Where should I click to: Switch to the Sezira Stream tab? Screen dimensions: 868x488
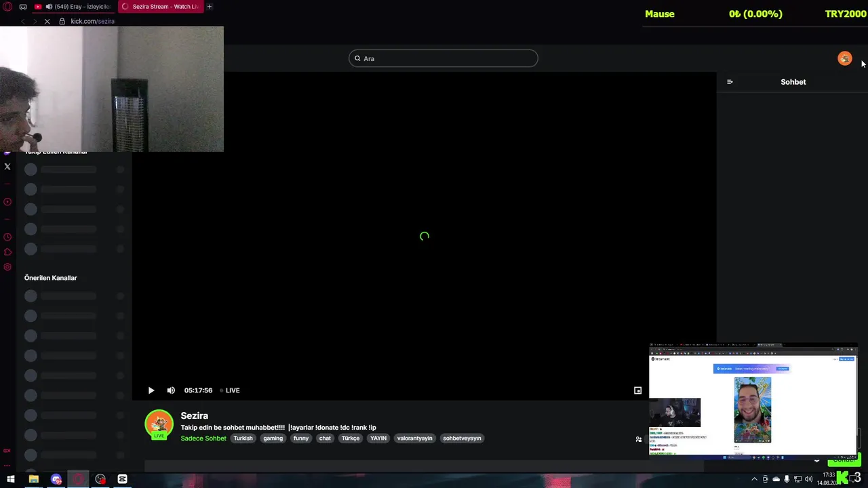[160, 7]
